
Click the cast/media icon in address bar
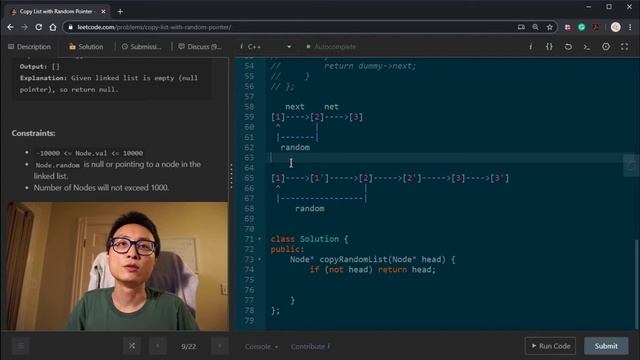click(x=521, y=27)
